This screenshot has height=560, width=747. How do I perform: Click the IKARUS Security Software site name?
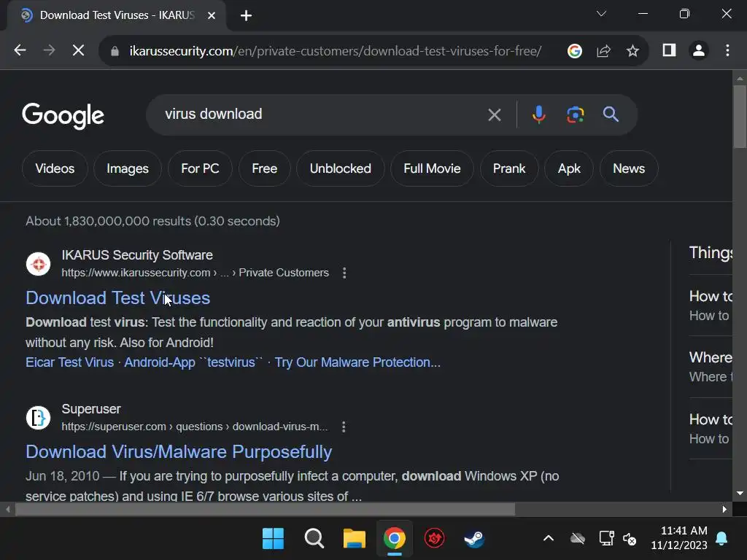point(137,255)
